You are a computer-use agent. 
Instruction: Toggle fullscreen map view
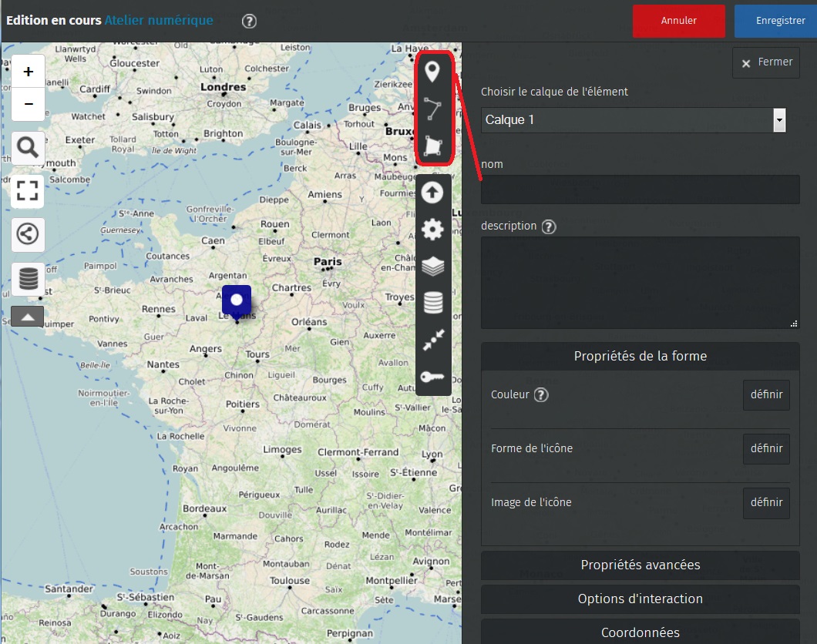[x=28, y=190]
